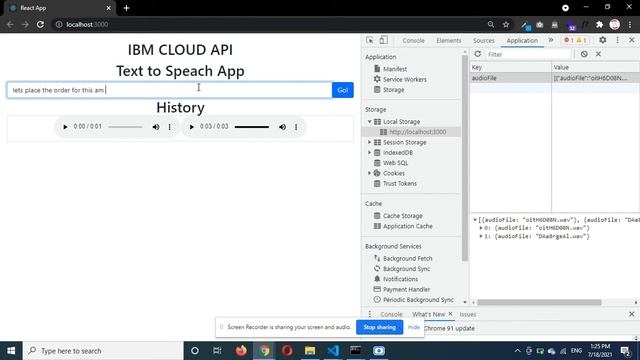Screen dimensions: 640x360
Task: Open DevTools customize three-dot menu
Action: click(x=618, y=40)
